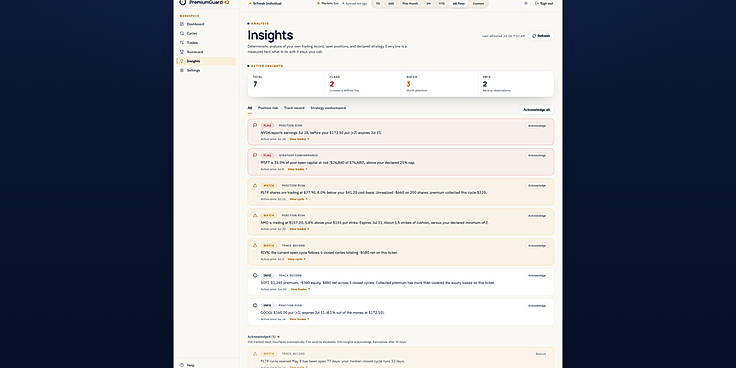Acknowledge the PLTR shares insight
736x368 pixels.
click(x=537, y=185)
